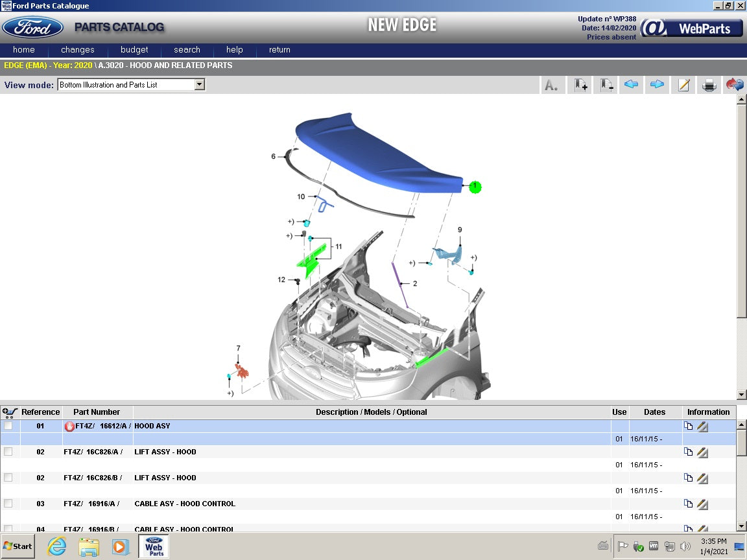The image size is (747, 560).
Task: Click the 'Part Number' column header
Action: tap(97, 412)
